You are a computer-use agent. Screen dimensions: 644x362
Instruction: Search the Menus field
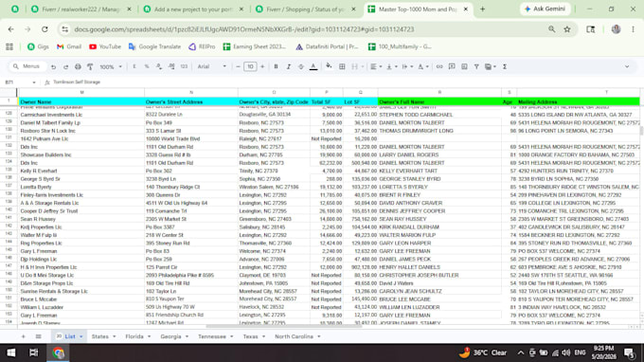tap(27, 66)
